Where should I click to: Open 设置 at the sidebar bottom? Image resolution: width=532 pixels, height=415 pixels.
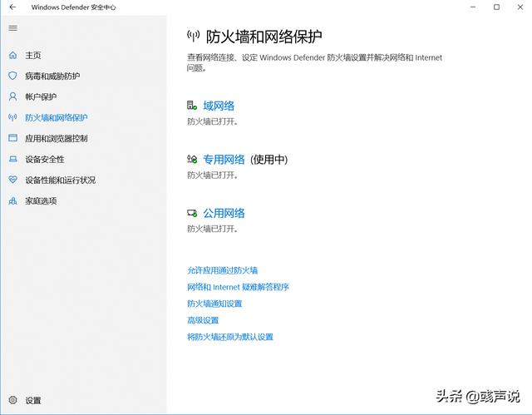(33, 400)
